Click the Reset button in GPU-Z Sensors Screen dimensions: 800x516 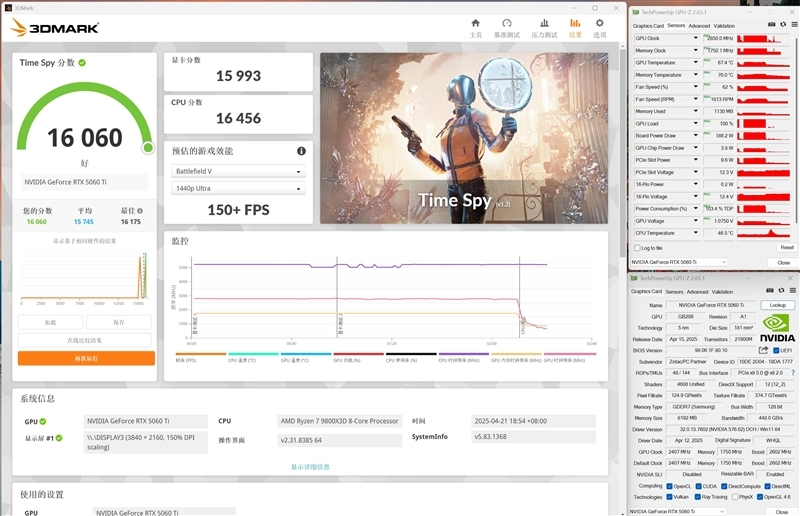click(786, 248)
